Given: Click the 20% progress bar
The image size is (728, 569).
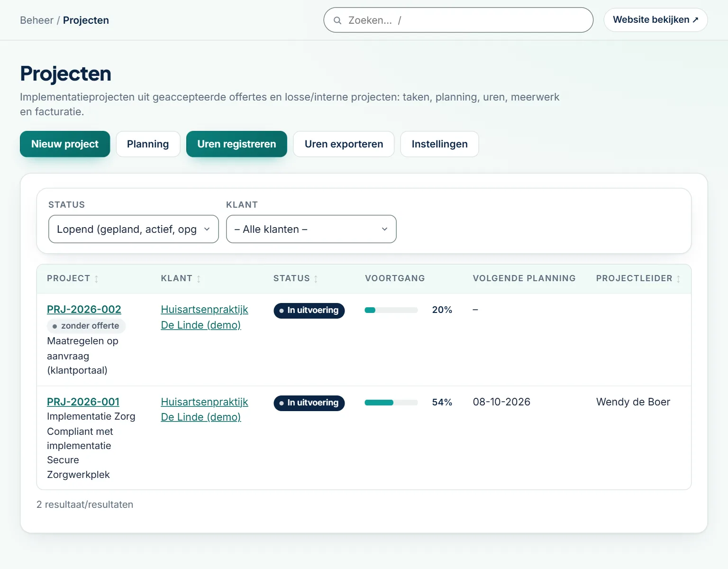Looking at the screenshot, I should [391, 310].
